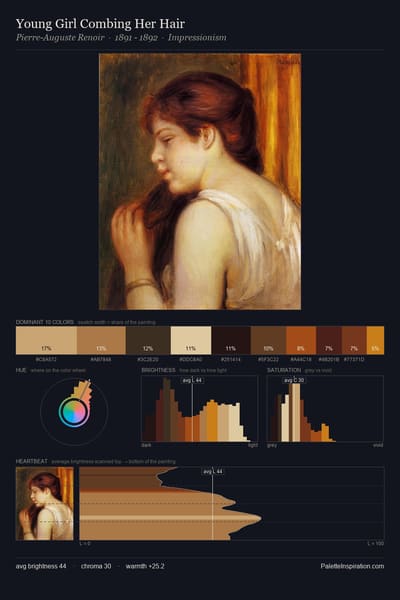400x600 pixels.
Task: Click the 'Impressionism' style label
Action: click(197, 38)
